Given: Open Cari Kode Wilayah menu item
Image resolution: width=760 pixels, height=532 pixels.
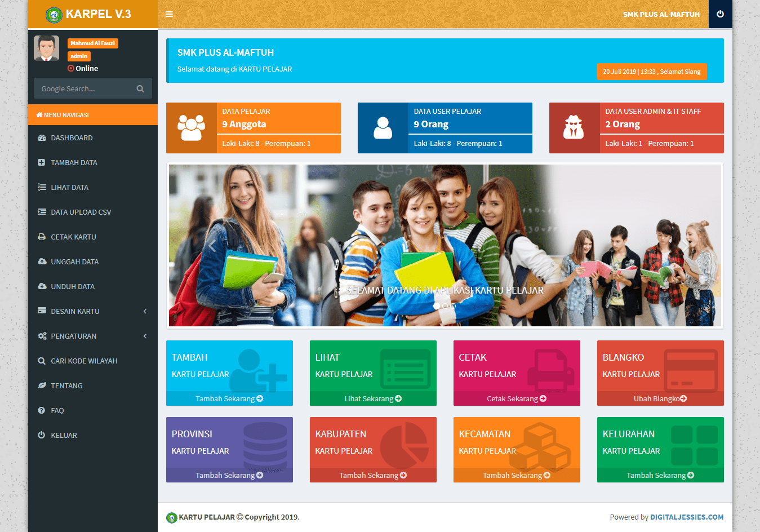Looking at the screenshot, I should pos(84,361).
